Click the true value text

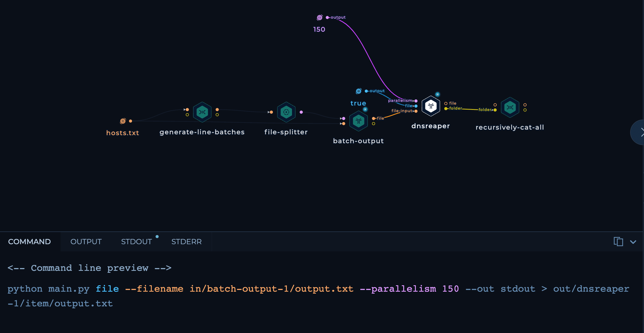pyautogui.click(x=358, y=103)
